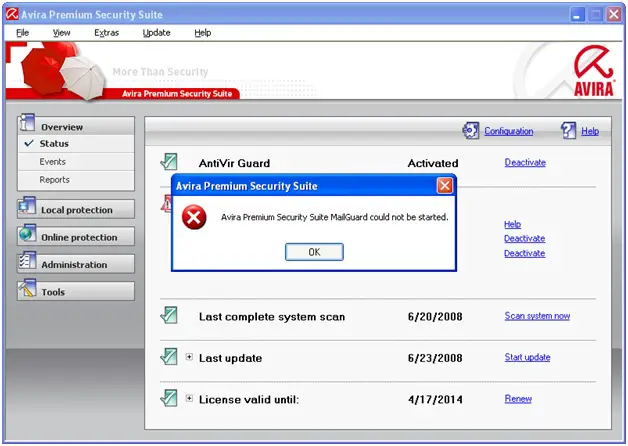Close the MailGuard error dialog

click(445, 186)
